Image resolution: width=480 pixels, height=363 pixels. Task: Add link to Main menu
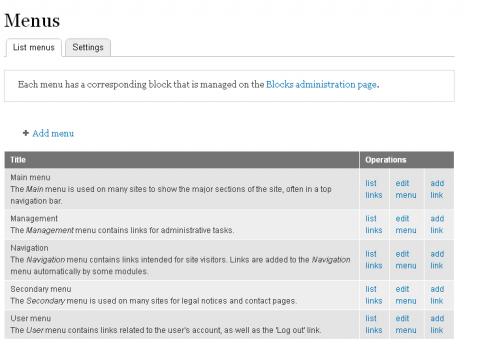tap(437, 189)
